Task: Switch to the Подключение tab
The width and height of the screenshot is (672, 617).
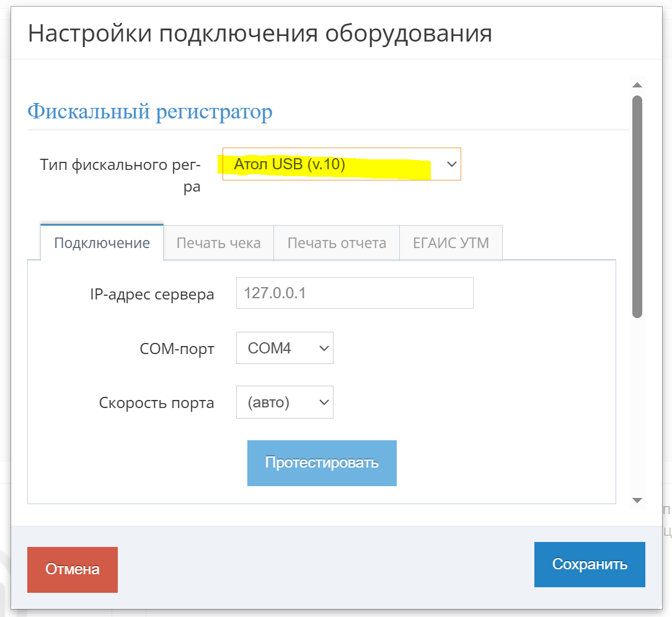Action: (102, 242)
